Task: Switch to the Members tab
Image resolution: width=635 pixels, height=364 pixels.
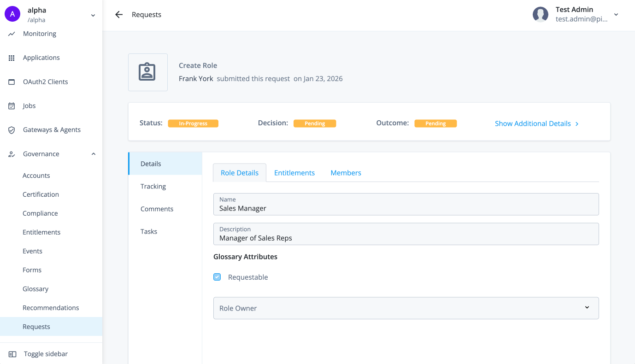Action: [346, 173]
